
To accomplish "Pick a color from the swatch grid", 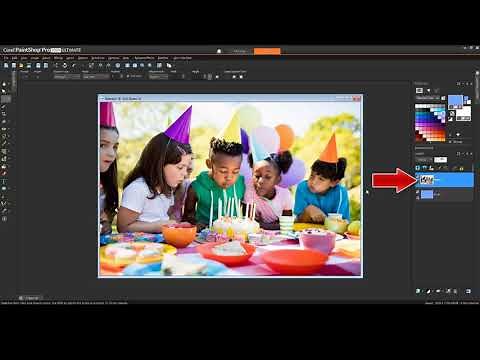I will point(430,123).
